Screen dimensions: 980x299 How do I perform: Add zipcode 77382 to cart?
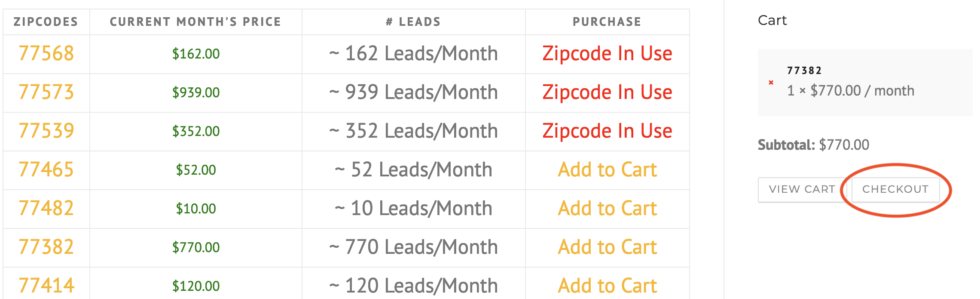tap(607, 247)
